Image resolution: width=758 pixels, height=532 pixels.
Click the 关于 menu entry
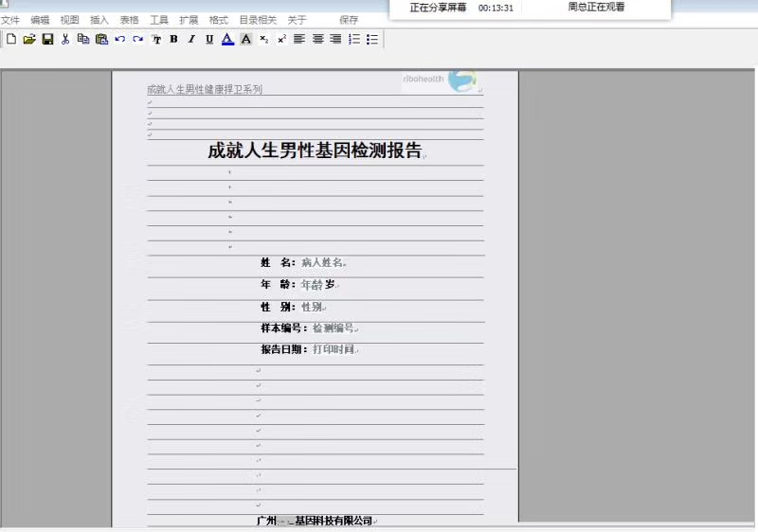coord(297,20)
